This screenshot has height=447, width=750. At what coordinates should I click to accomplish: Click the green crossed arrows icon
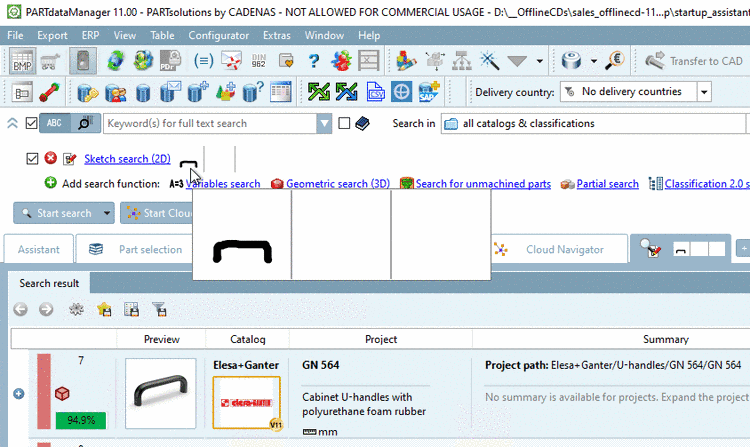point(319,91)
